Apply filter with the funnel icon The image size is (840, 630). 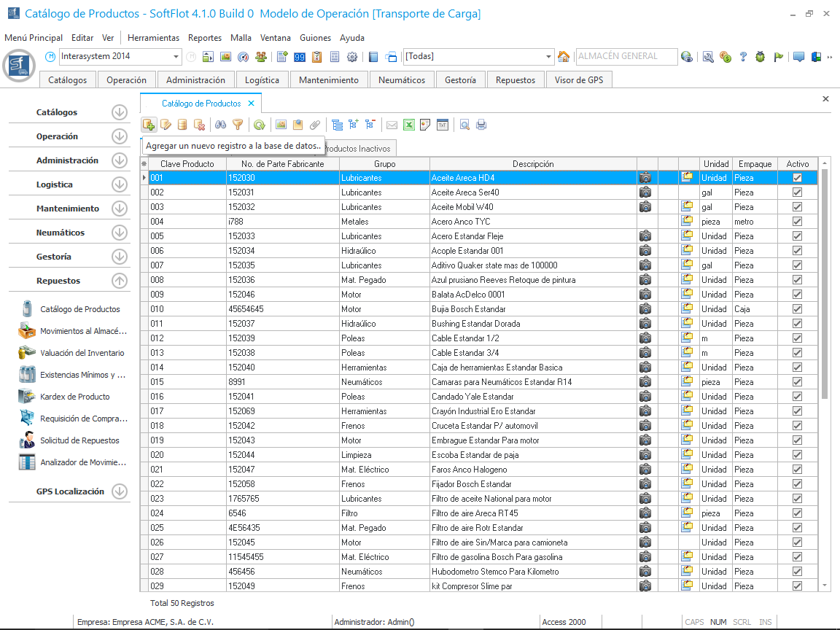pyautogui.click(x=237, y=125)
